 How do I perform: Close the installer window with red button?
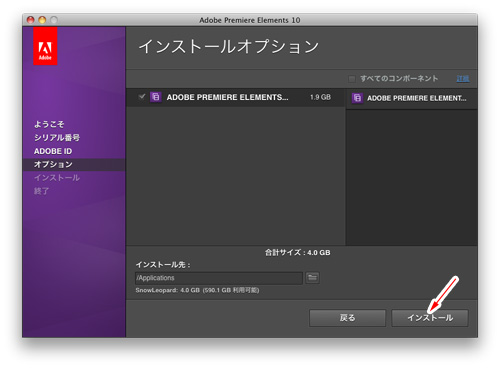[31, 20]
